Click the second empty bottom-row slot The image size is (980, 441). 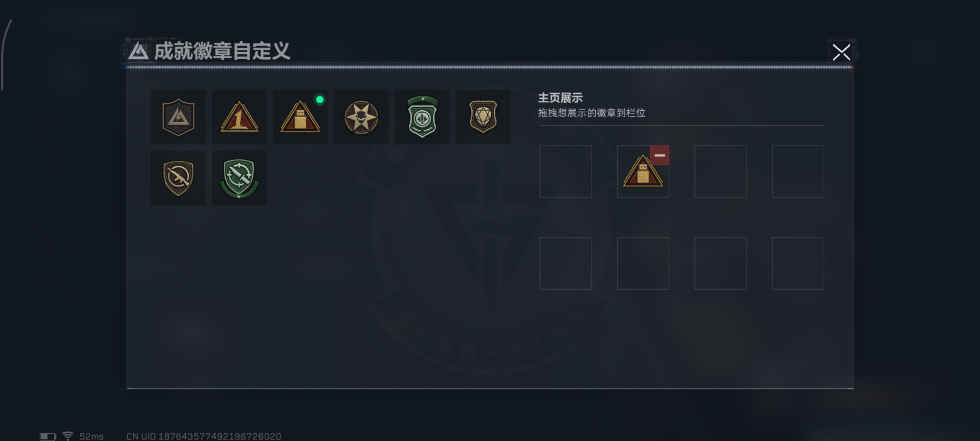pyautogui.click(x=643, y=263)
